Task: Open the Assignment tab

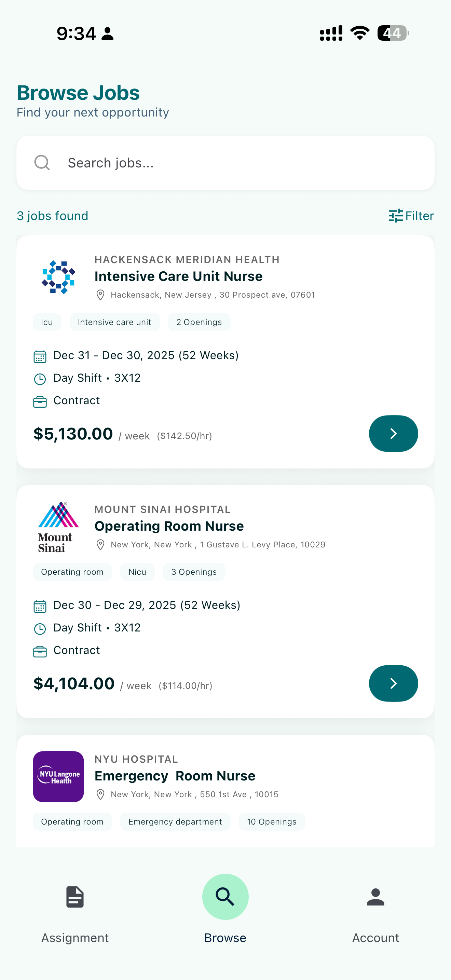Action: tap(75, 914)
